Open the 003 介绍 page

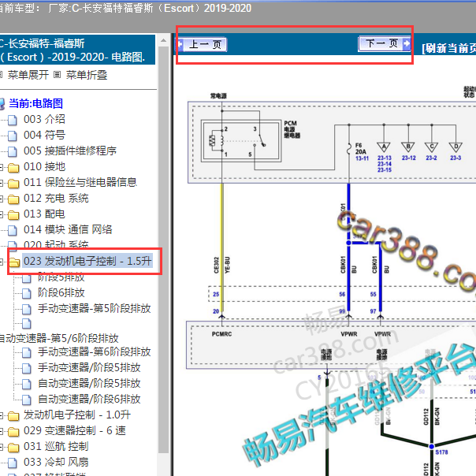click(44, 119)
